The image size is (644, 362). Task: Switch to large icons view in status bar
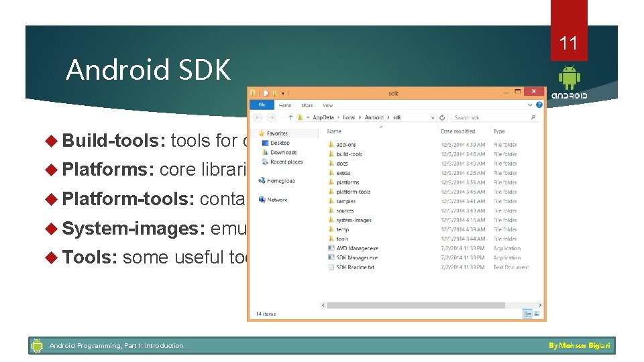pos(537,314)
